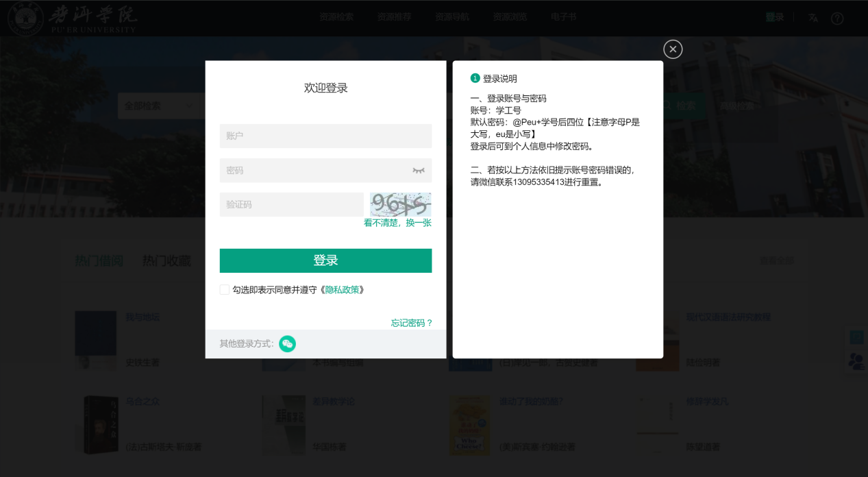
Task: Focus the 验证码 captcha input field
Action: [x=291, y=204]
